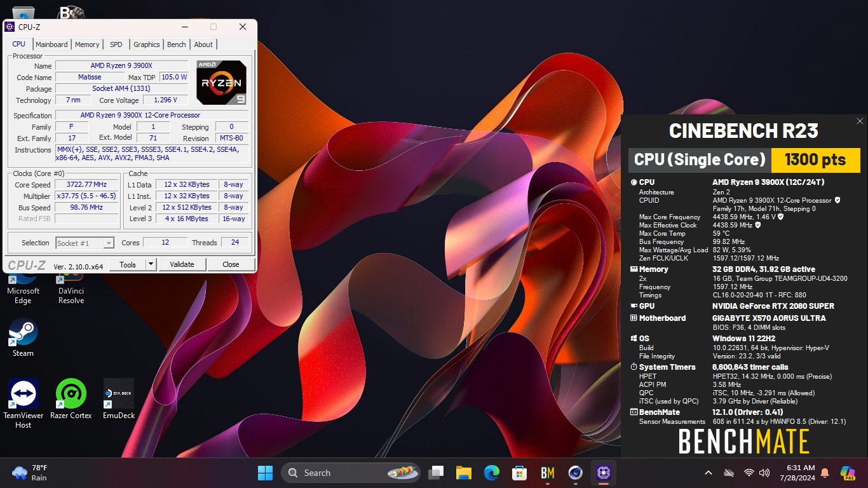Click the Core Speed value 3722.77 MHz
Screen dimensions: 868x488
(x=87, y=184)
